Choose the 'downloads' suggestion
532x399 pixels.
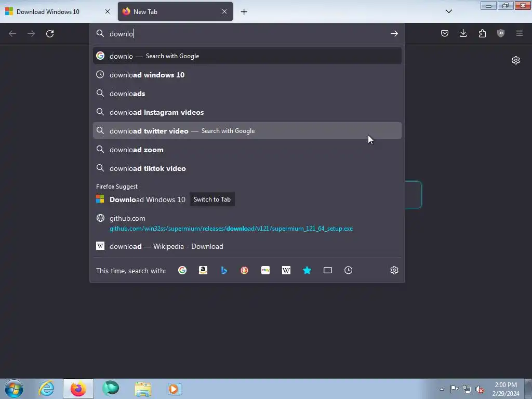coord(247,94)
